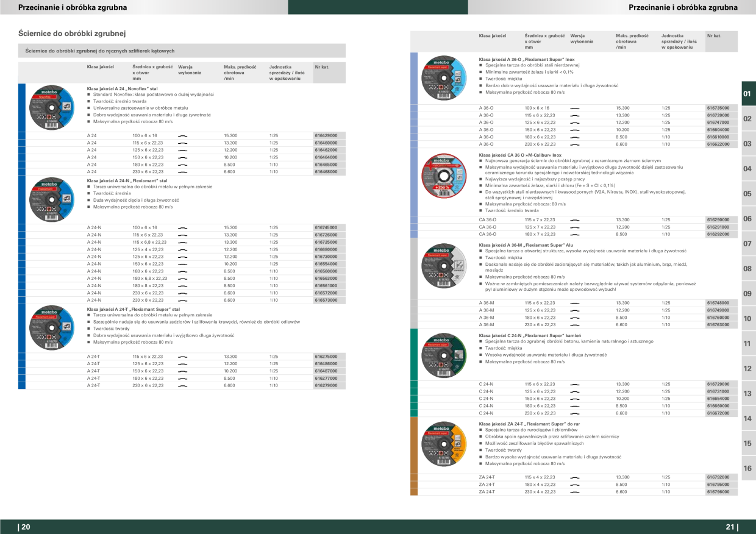Image resolution: width=756 pixels, height=534 pixels.
Task: Click page number 21 in footer
Action: [732, 527]
